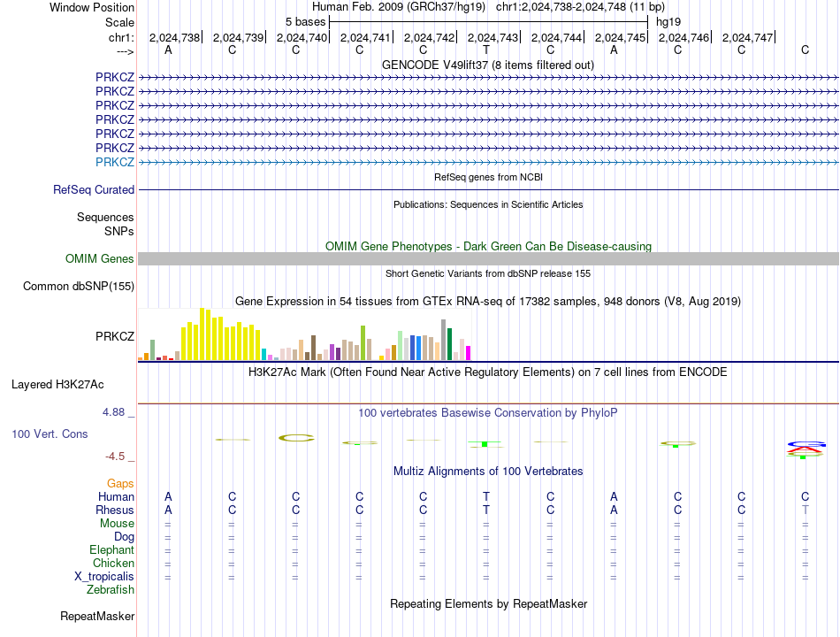Click the large olive C conservation logo
The height and width of the screenshot is (637, 840).
click(x=296, y=438)
